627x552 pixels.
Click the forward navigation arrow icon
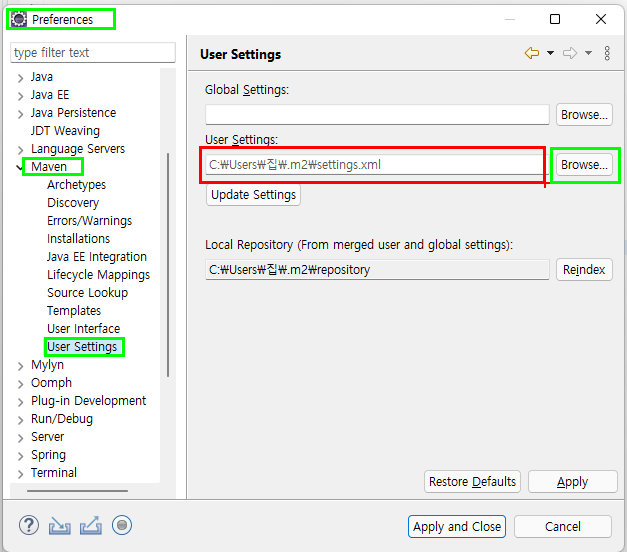(x=570, y=53)
